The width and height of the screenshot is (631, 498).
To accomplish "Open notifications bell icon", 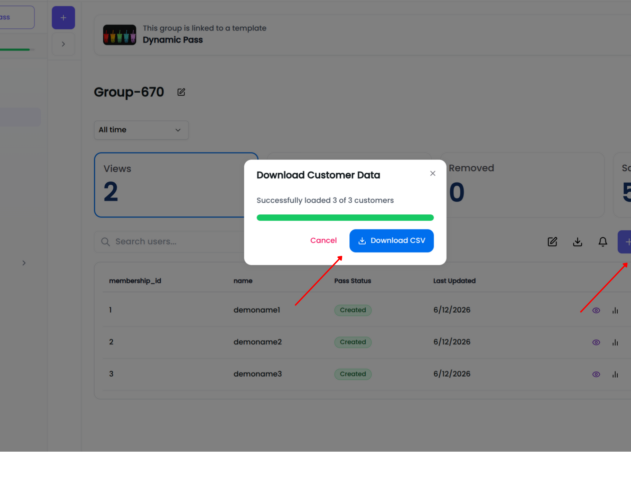I will click(602, 241).
